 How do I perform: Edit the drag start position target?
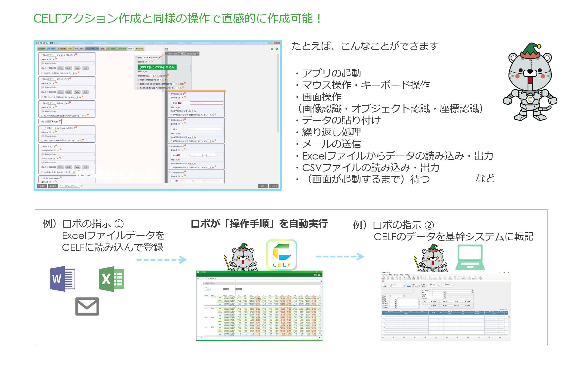55,150
